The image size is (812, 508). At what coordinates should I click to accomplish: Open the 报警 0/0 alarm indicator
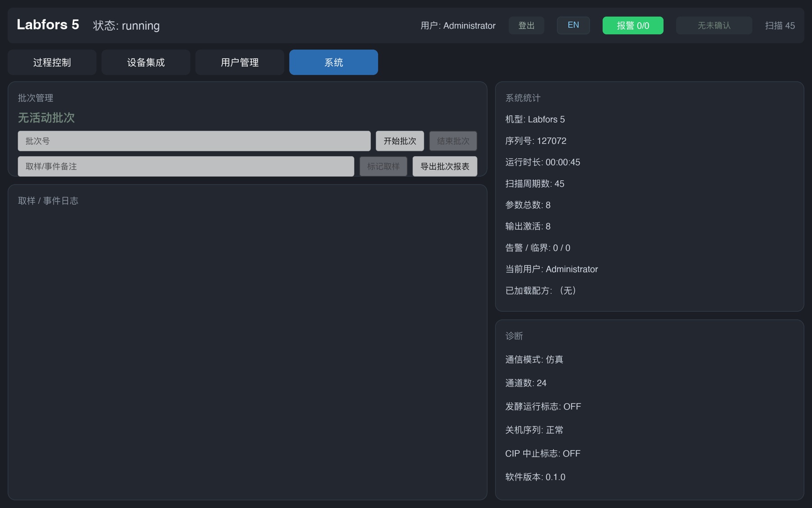tap(633, 25)
